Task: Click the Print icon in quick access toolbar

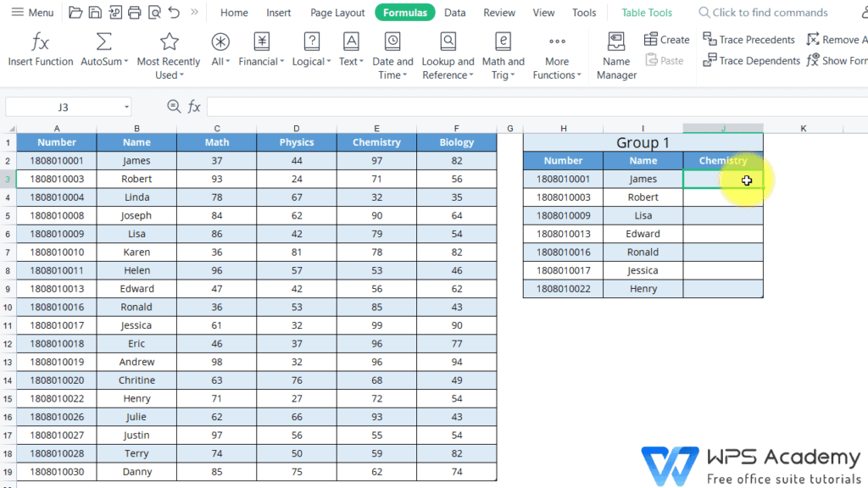Action: click(x=134, y=13)
